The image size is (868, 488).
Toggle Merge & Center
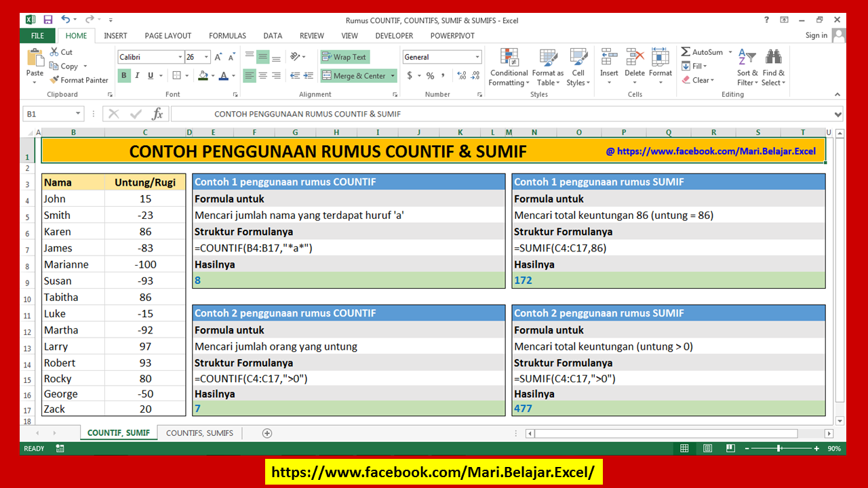point(354,76)
